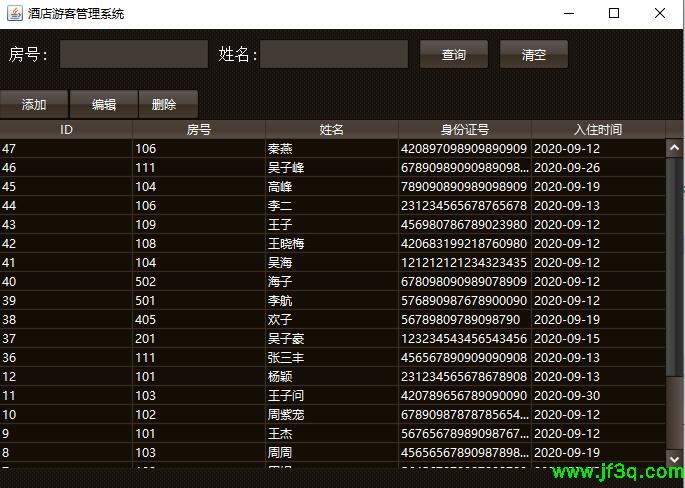Maximize the hotel management window

614,14
